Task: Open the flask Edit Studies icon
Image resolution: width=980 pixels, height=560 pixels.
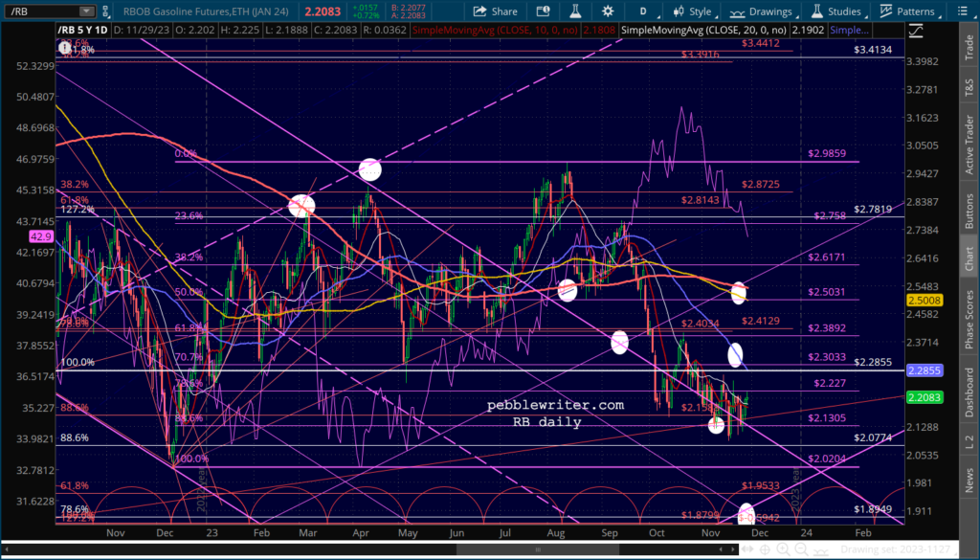Action: (575, 11)
